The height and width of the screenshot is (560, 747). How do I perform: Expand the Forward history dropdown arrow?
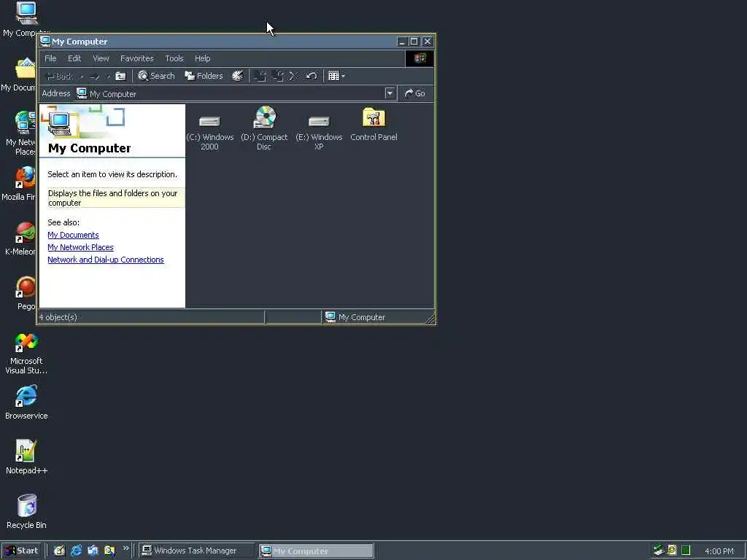coord(108,77)
